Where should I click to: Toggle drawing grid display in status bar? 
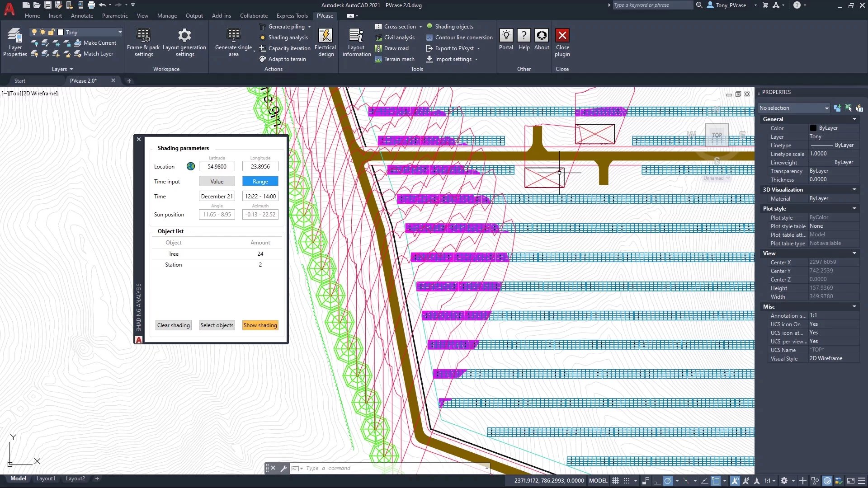click(x=615, y=481)
